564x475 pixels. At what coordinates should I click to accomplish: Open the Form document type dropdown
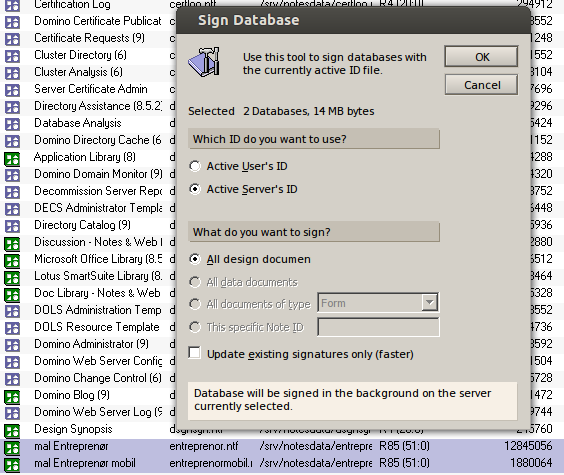point(429,303)
